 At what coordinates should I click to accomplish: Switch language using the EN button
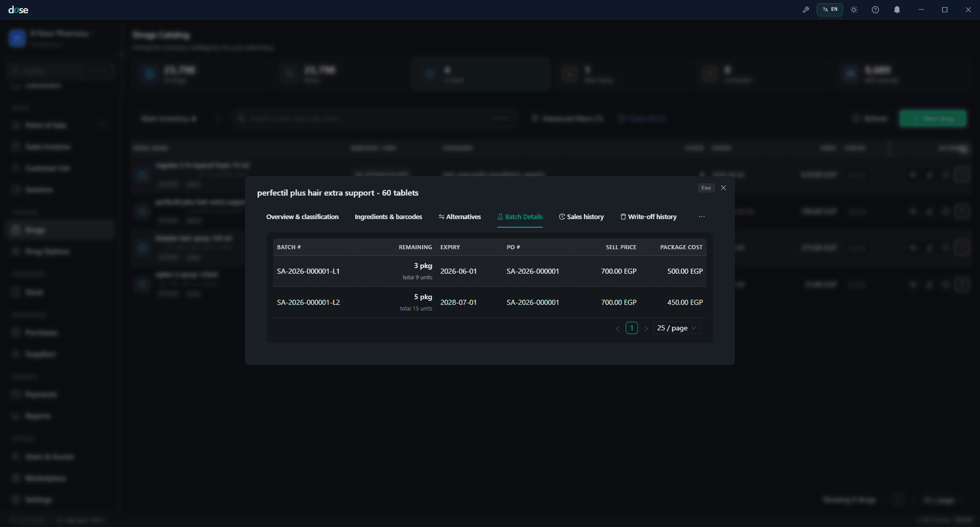[x=830, y=10]
